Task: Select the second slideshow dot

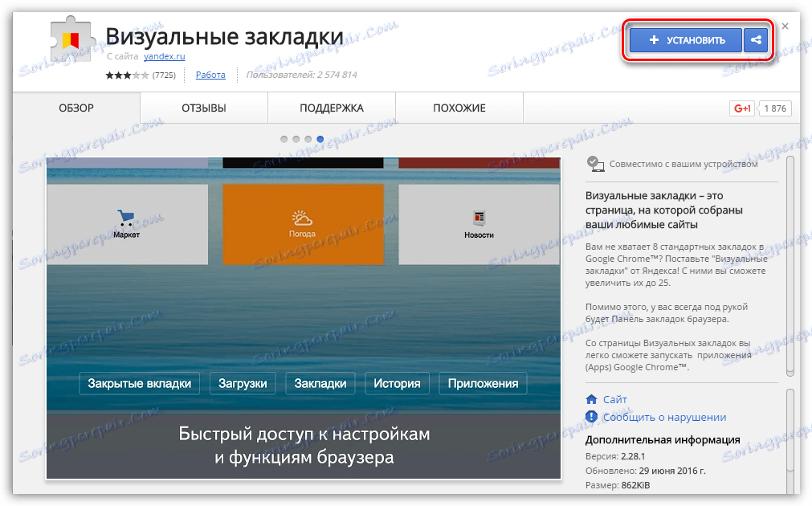Action: tap(296, 139)
